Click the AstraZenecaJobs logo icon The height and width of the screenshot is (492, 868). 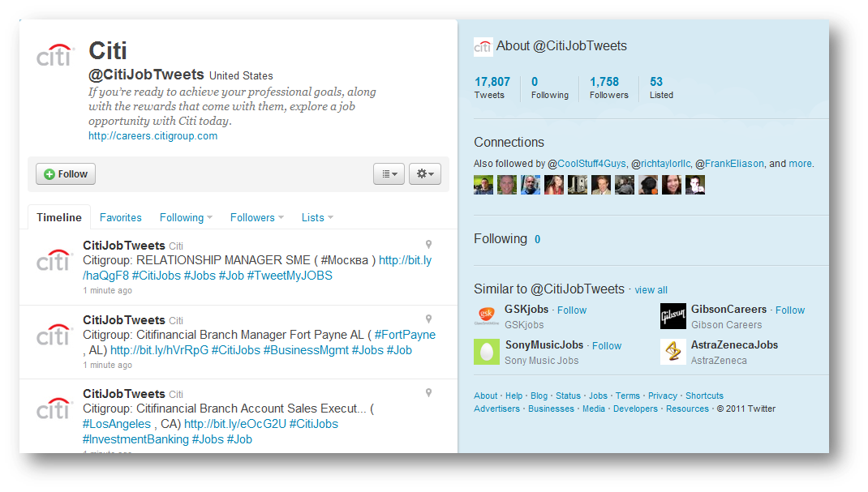(672, 352)
